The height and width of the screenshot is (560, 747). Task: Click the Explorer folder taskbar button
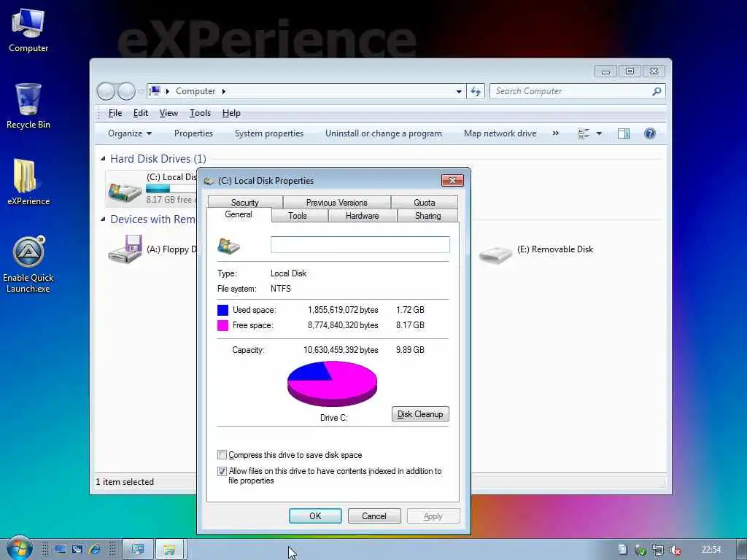coord(169,550)
